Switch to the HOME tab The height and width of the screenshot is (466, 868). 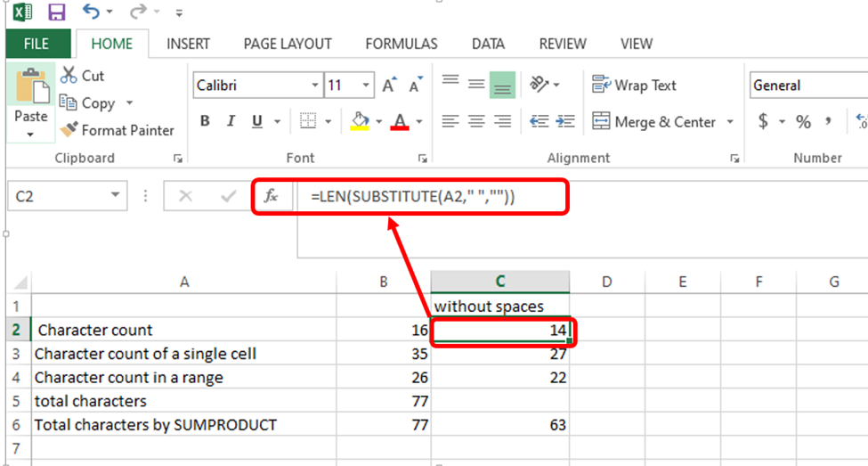[x=112, y=44]
